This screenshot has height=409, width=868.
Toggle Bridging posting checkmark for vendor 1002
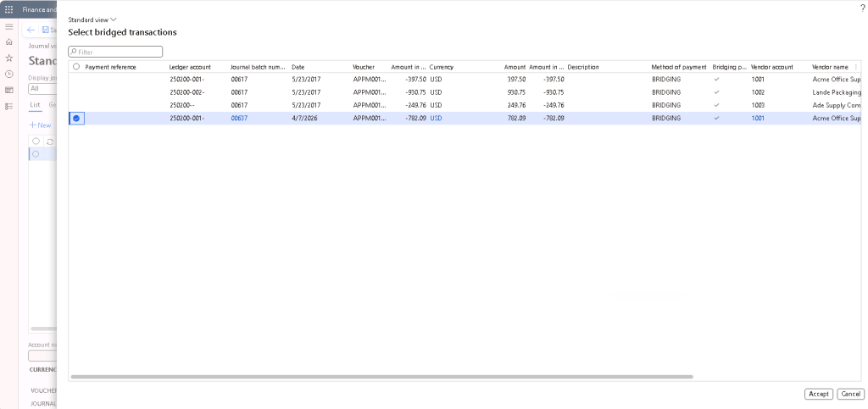click(717, 92)
